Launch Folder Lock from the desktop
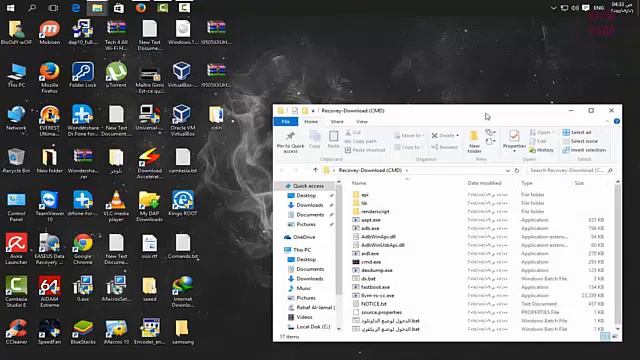The height and width of the screenshot is (360, 640). 83,75
